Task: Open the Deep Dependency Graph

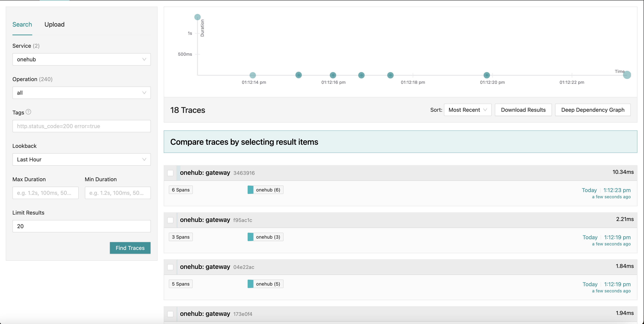Action: tap(593, 110)
